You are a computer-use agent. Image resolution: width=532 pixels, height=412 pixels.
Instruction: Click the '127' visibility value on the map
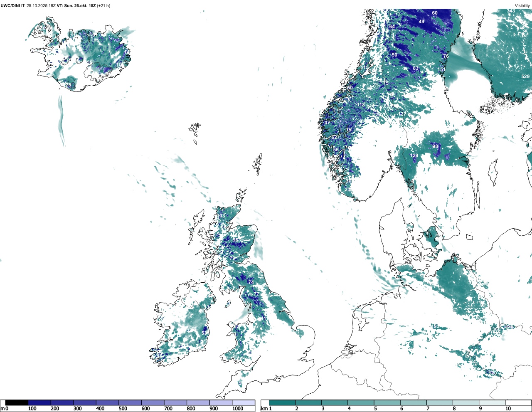point(402,114)
